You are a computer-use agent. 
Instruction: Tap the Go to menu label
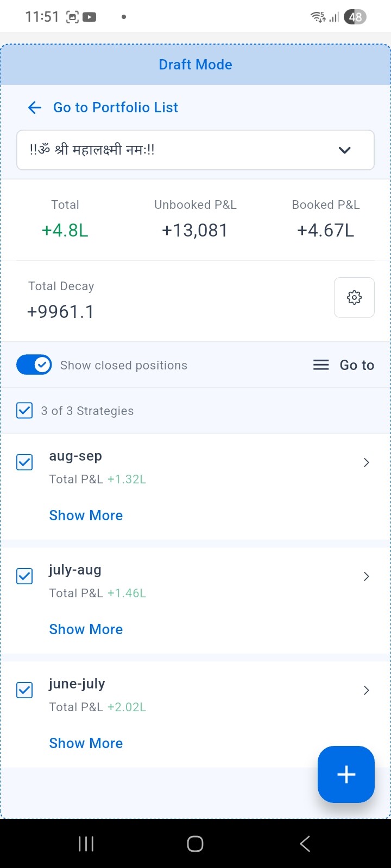[357, 365]
